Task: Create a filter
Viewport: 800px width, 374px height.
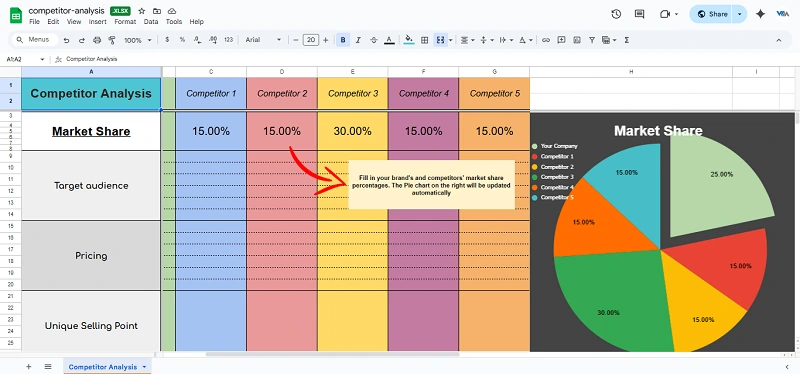Action: (x=592, y=40)
